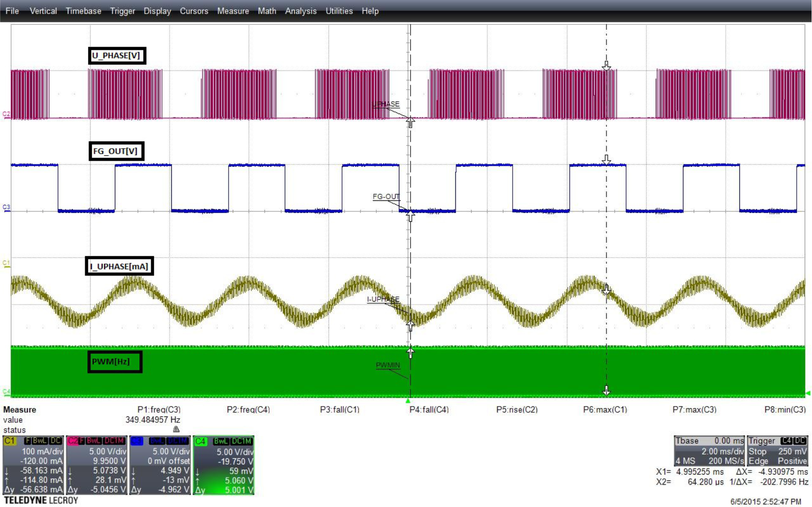Open the Analysis menu

point(300,11)
